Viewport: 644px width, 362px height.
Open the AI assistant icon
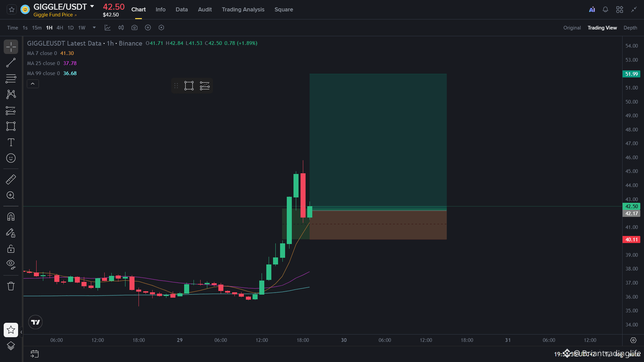[592, 10]
